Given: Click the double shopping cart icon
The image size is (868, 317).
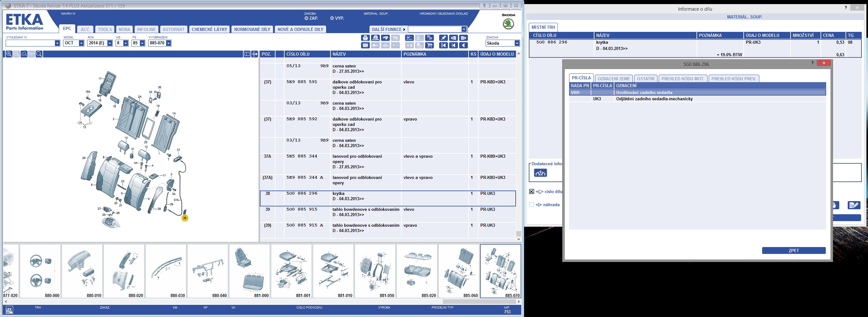Looking at the screenshot, I should click(429, 38).
